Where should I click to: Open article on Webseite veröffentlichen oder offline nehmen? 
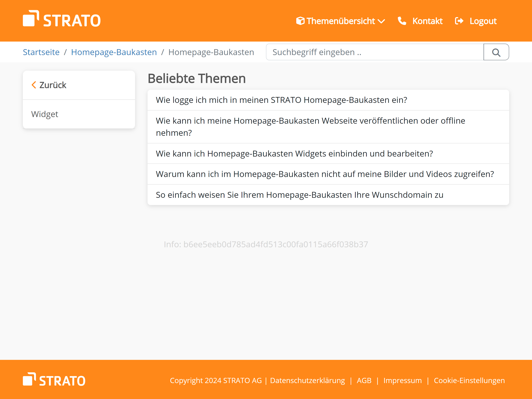point(328,127)
